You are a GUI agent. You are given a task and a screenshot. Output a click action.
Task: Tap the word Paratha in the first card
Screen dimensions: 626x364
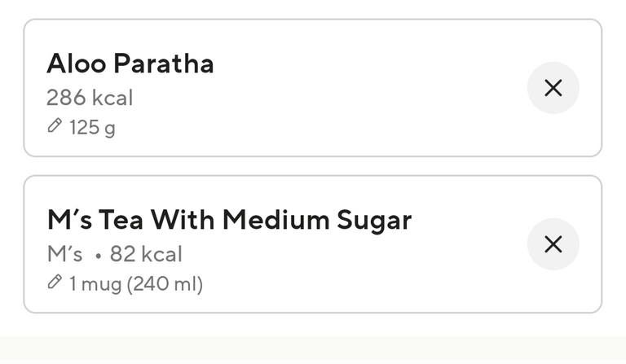tap(164, 64)
